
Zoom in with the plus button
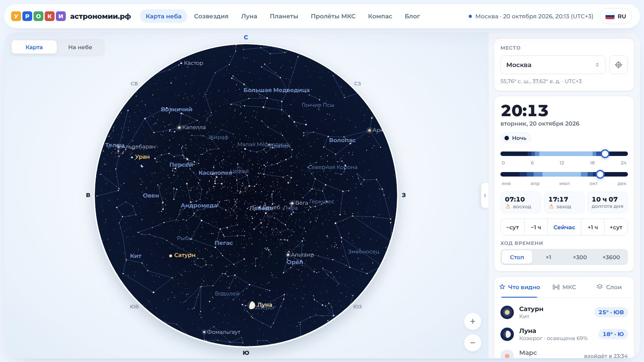pyautogui.click(x=473, y=321)
